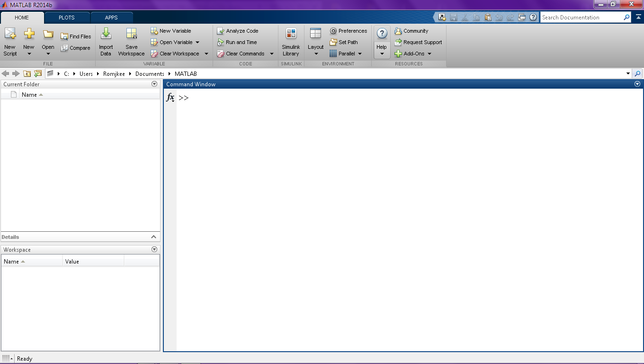Click the Parallel button
The height and width of the screenshot is (364, 644).
pyautogui.click(x=342, y=54)
